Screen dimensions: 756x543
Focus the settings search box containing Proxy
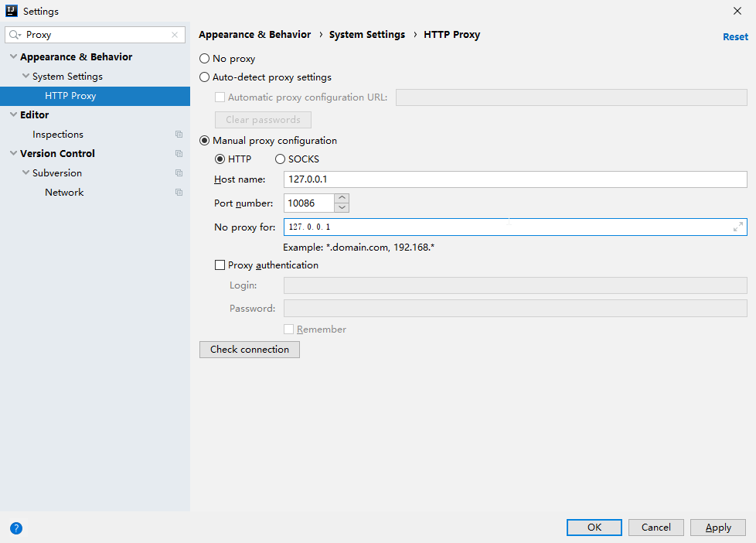point(97,35)
